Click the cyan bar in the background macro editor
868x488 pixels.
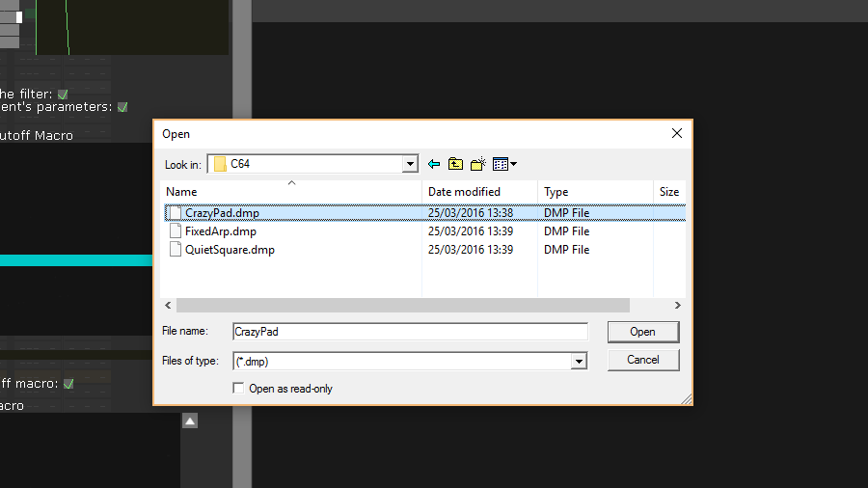pyautogui.click(x=76, y=260)
